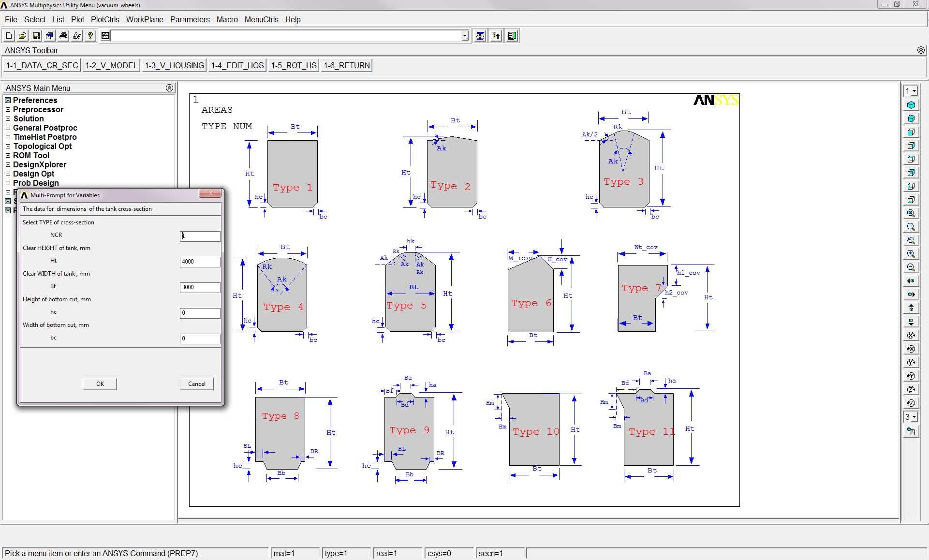Confirm the Multi-Prompt dialog with OK
The image size is (929, 560).
pyautogui.click(x=100, y=384)
